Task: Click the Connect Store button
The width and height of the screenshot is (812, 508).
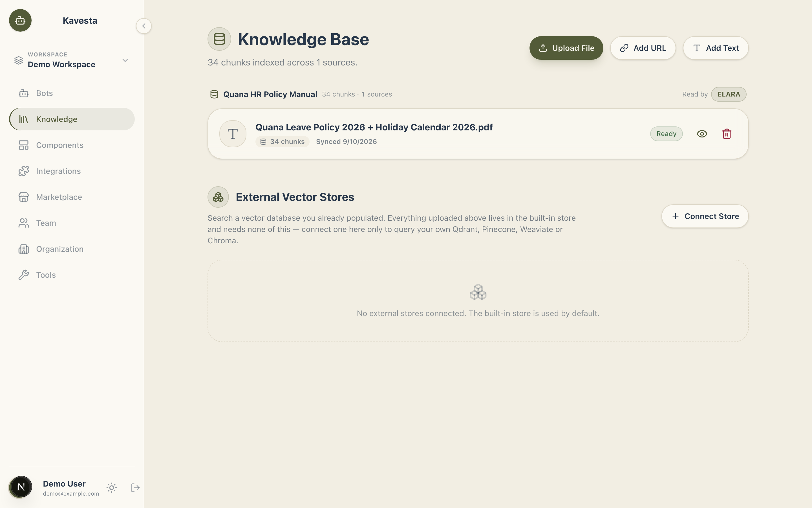Action: point(705,216)
